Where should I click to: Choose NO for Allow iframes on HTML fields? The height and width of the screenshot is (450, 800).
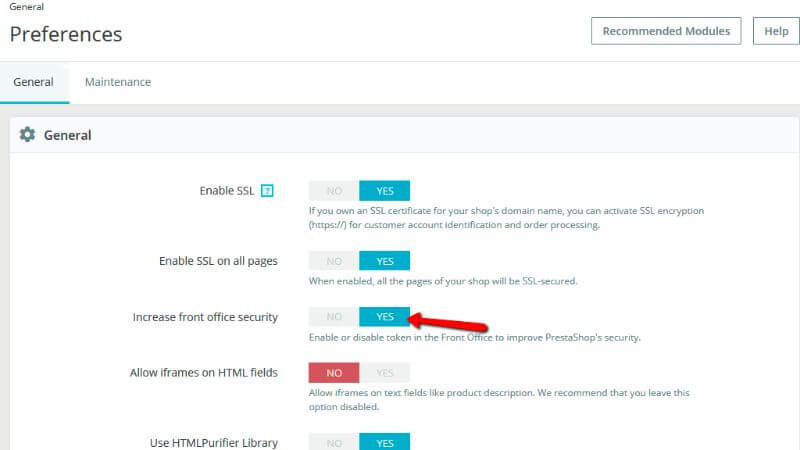pyautogui.click(x=334, y=373)
